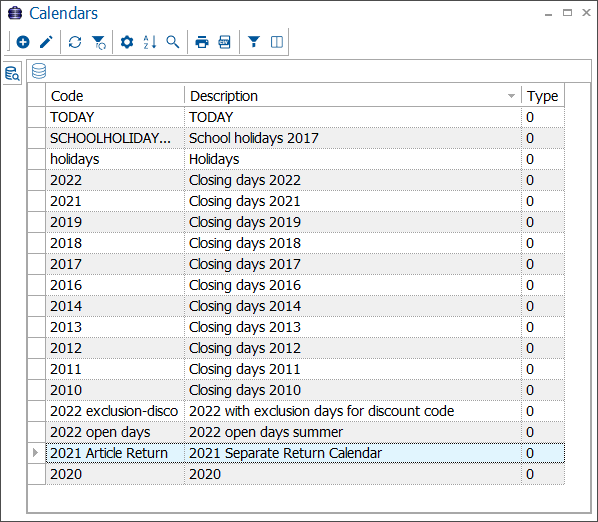The height and width of the screenshot is (522, 598).
Task: Click the database stack icon above grid
Action: point(39,71)
